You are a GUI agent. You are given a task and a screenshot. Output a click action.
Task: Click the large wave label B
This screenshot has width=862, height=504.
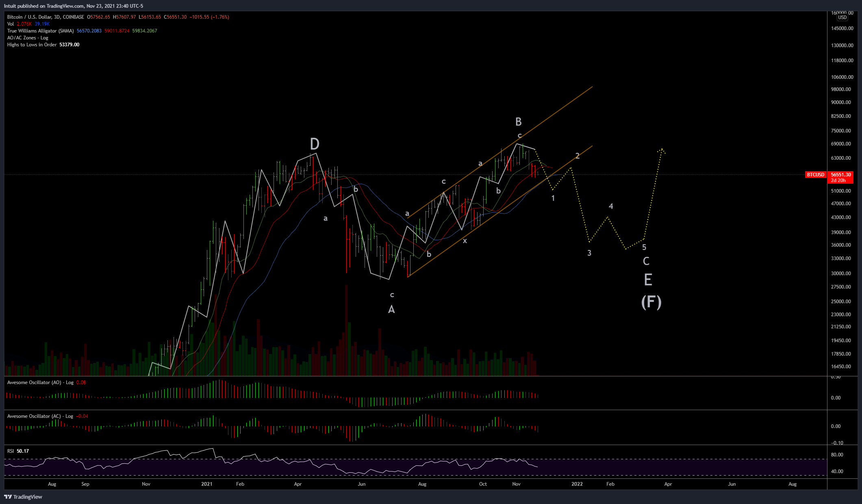pos(519,122)
